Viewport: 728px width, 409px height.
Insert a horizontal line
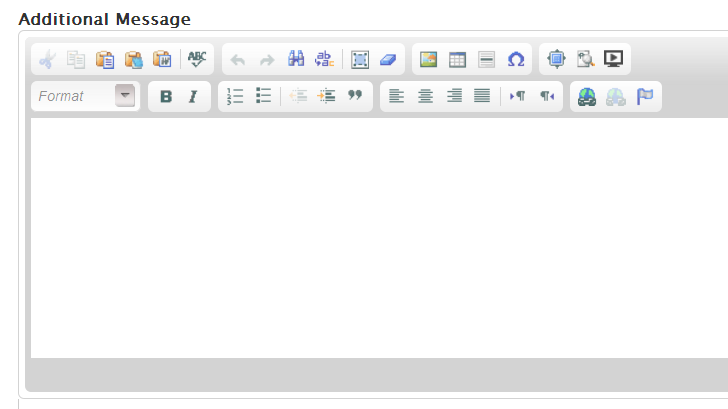[486, 60]
